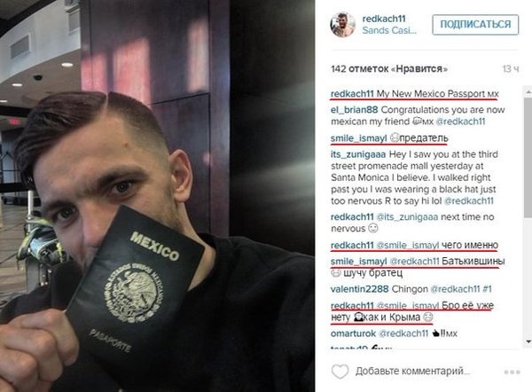532x392 pixels.
Task: Click the 13 ч post timestamp
Action: click(x=511, y=69)
